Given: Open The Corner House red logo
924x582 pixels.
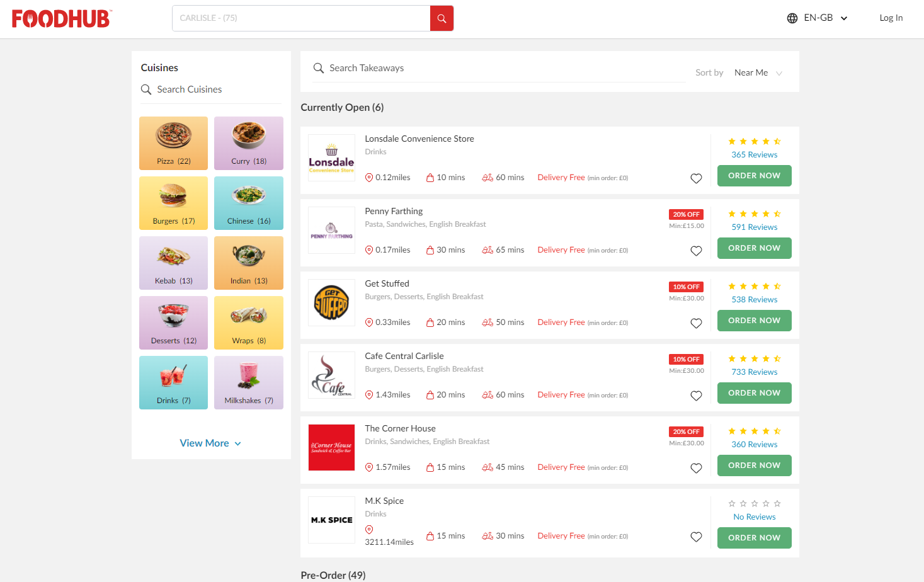Looking at the screenshot, I should click(331, 447).
